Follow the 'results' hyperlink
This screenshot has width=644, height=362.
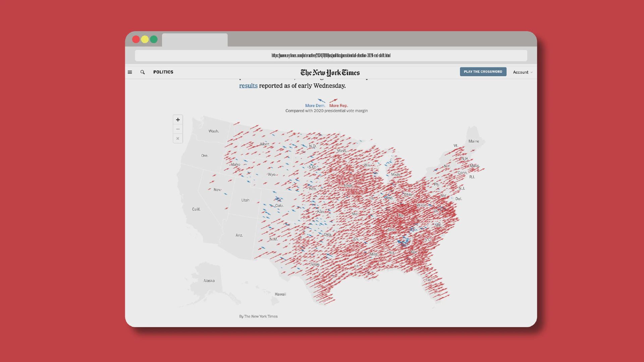click(248, 86)
